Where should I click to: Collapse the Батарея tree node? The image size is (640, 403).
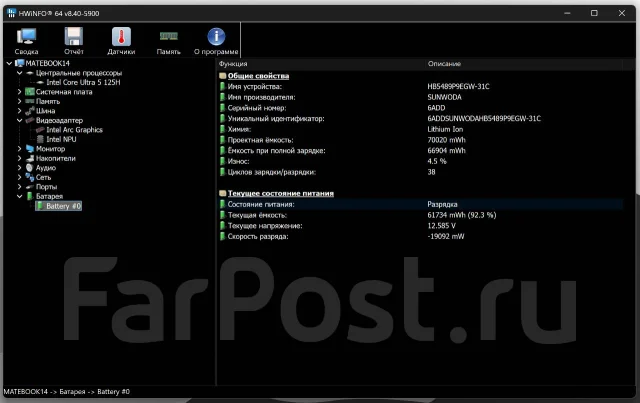(x=20, y=196)
